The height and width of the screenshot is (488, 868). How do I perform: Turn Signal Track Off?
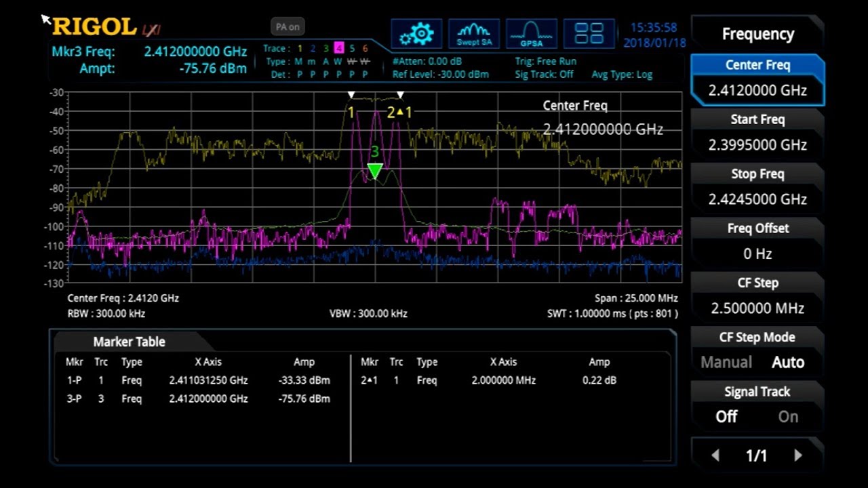pyautogui.click(x=726, y=417)
